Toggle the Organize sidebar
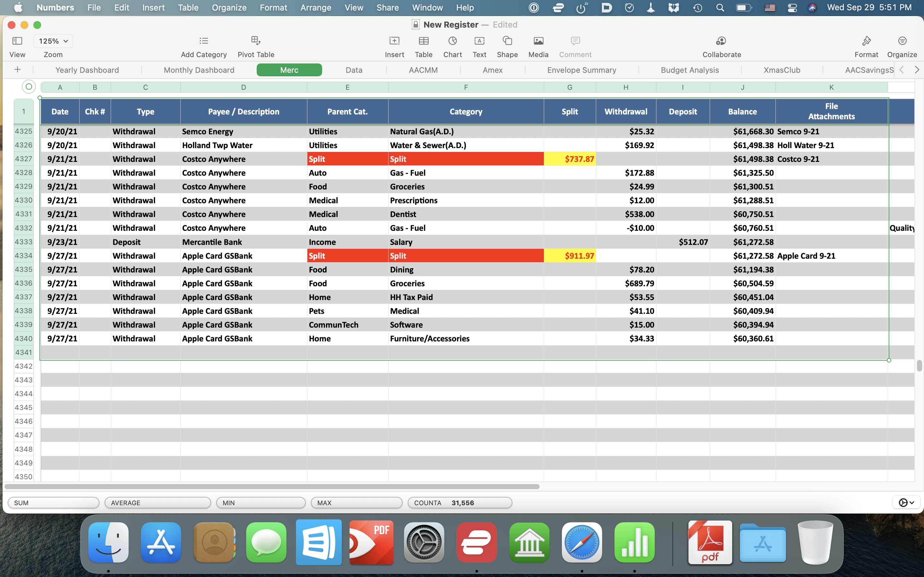924x577 pixels. point(902,41)
